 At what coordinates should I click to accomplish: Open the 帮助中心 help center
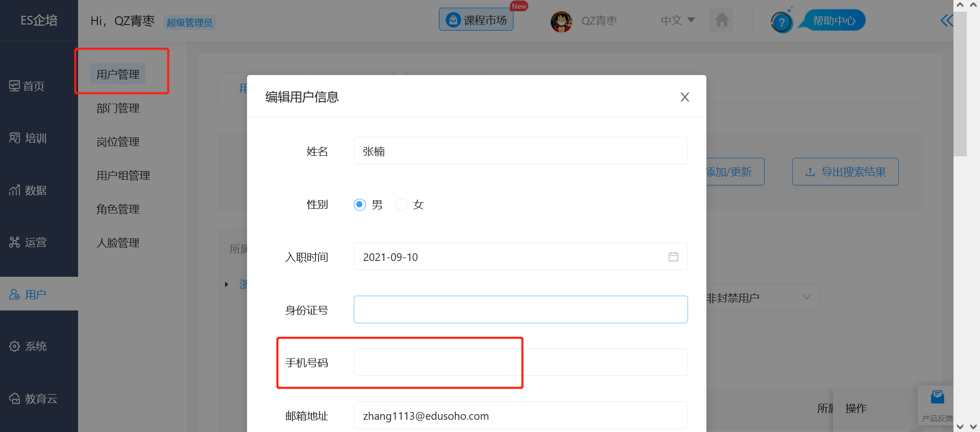[x=834, y=21]
